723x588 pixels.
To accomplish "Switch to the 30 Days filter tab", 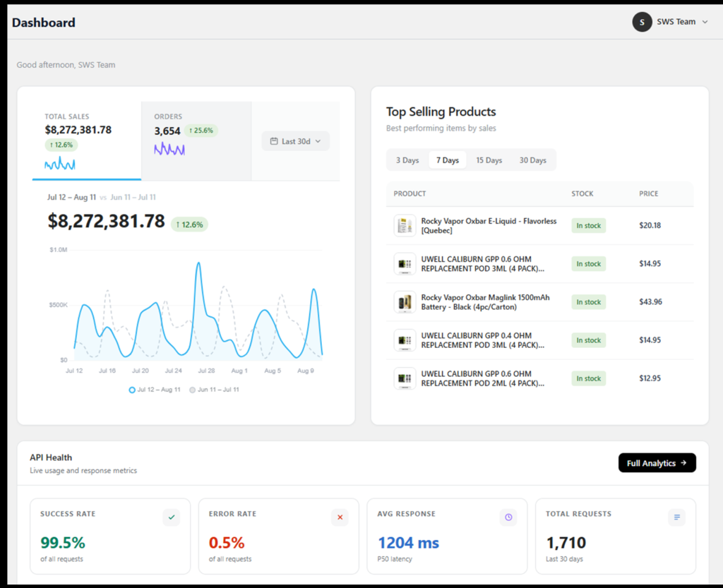I will (532, 160).
